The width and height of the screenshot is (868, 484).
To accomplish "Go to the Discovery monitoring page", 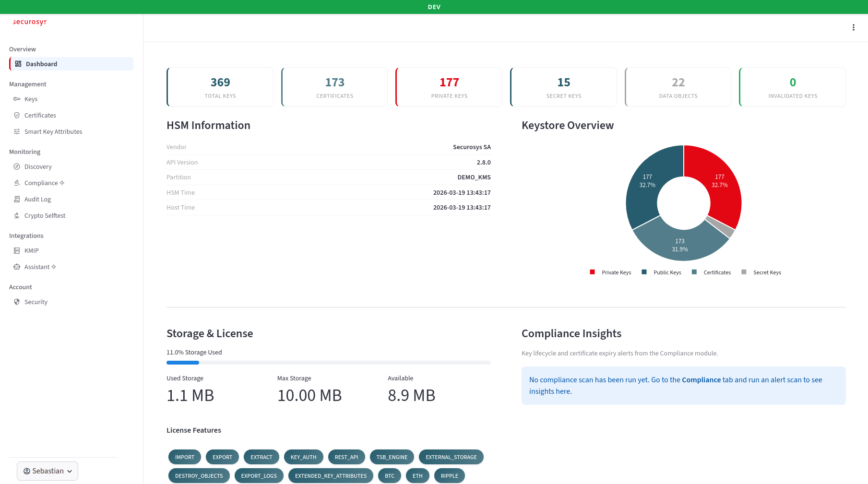I will pos(38,166).
